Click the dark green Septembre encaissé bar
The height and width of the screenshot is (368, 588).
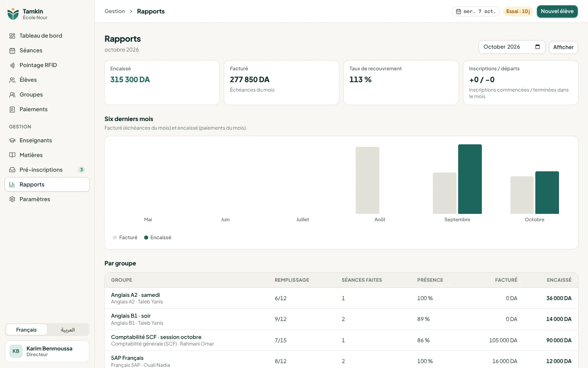coord(470,179)
